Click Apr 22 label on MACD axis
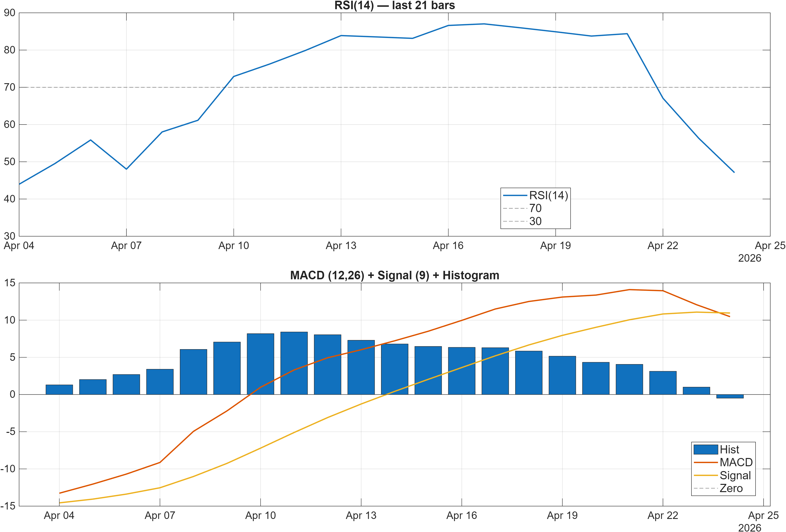The height and width of the screenshot is (532, 786). [x=663, y=516]
